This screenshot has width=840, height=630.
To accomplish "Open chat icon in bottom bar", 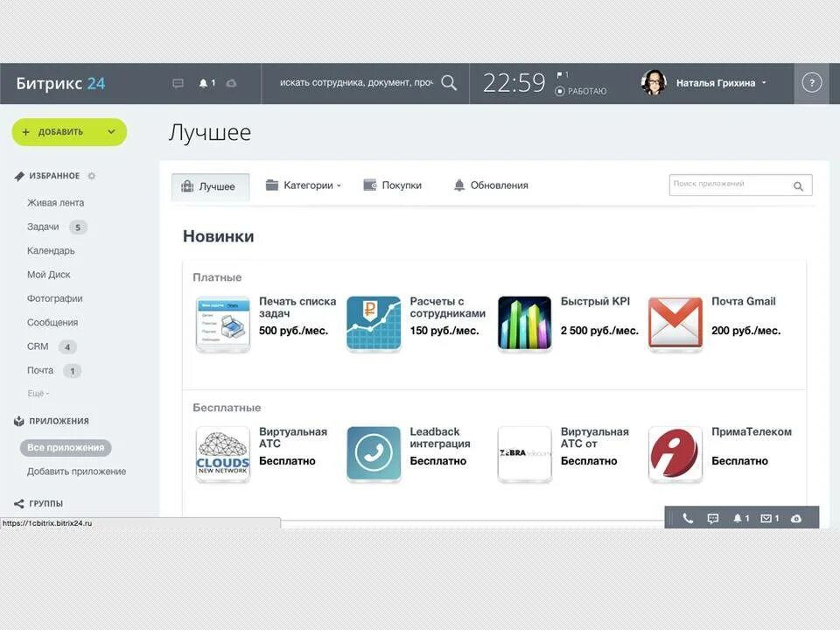I will coord(713,519).
